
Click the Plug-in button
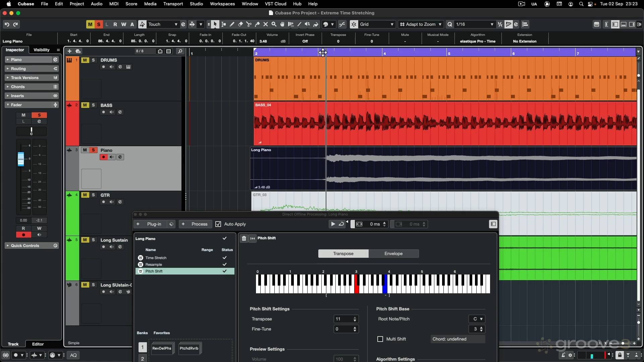coord(154,224)
